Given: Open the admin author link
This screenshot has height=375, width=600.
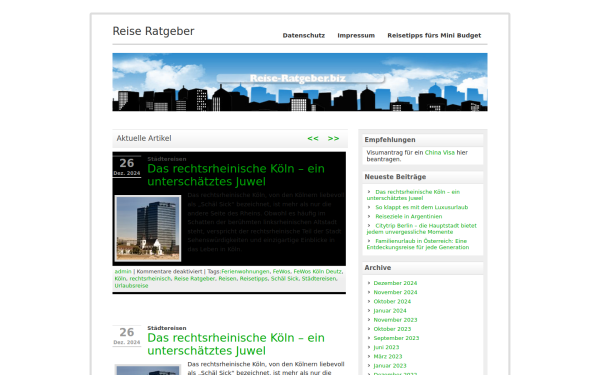Looking at the screenshot, I should coord(123,271).
